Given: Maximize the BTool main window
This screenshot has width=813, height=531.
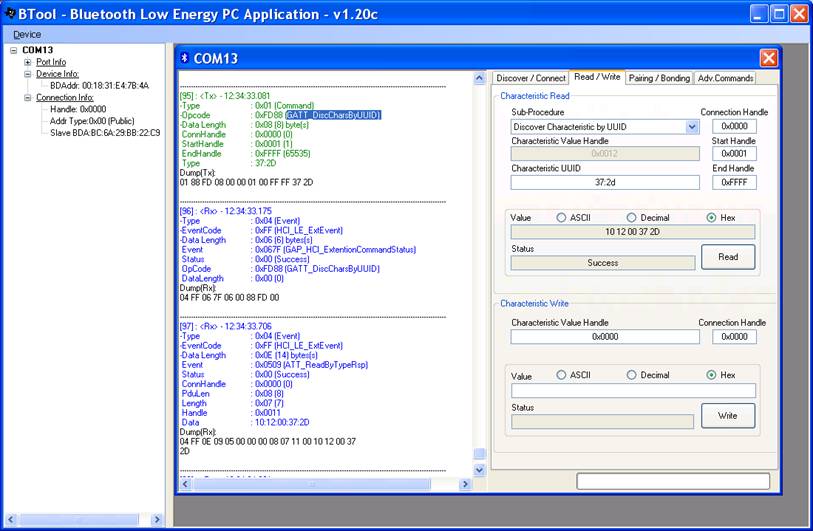Looking at the screenshot, I should tap(779, 13).
